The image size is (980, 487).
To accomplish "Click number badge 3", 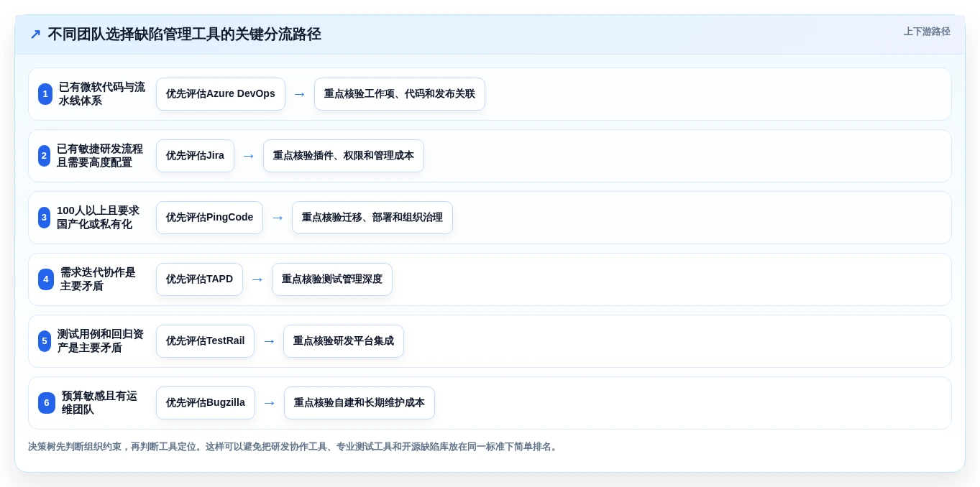I will (x=45, y=218).
